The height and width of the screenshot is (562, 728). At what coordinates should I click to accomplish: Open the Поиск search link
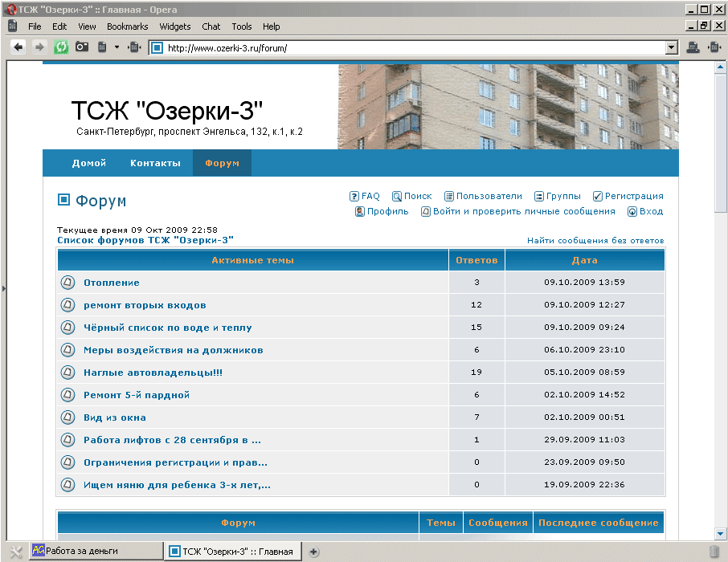pyautogui.click(x=412, y=197)
